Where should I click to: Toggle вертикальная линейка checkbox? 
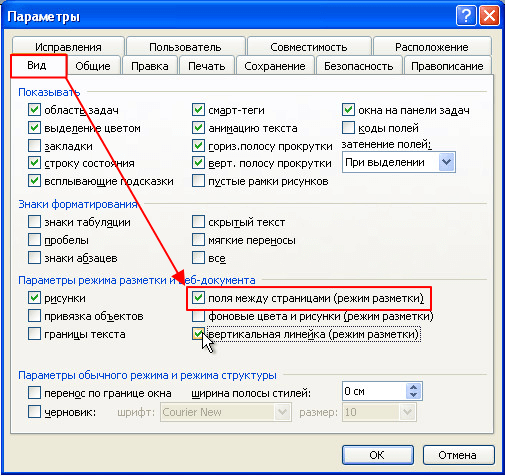[198, 334]
